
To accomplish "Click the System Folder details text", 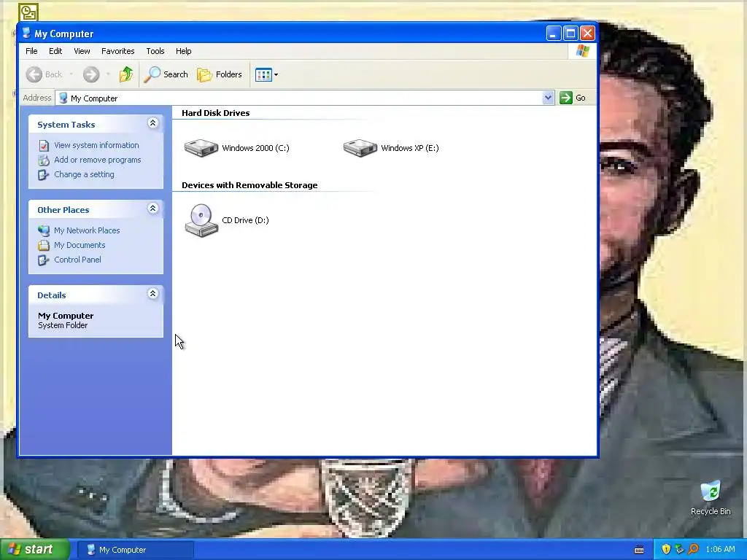I will [x=63, y=326].
